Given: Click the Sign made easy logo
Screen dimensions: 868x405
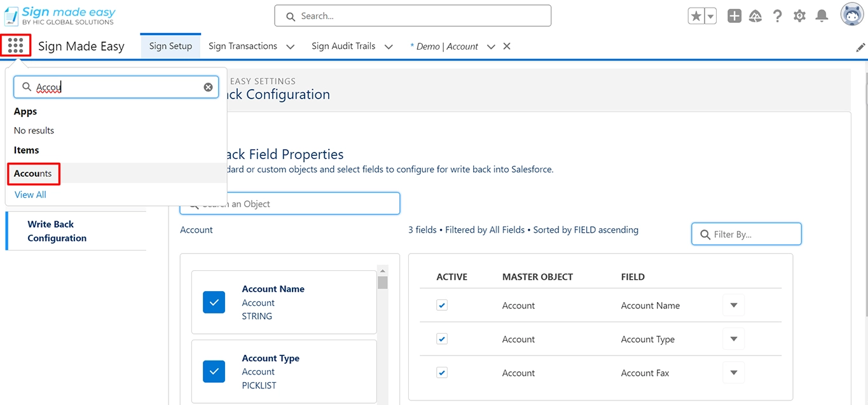Looking at the screenshot, I should tap(60, 16).
